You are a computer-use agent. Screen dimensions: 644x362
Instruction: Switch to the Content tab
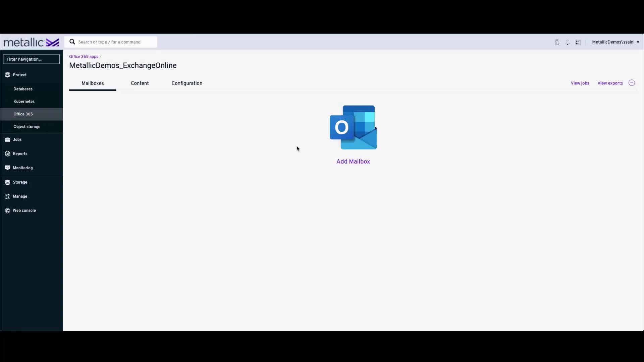pos(140,83)
